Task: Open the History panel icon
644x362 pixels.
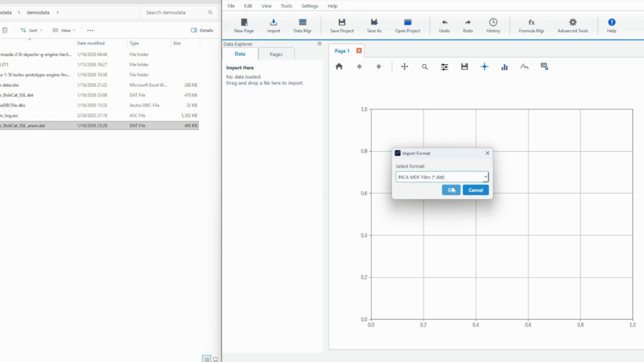Action: (493, 25)
